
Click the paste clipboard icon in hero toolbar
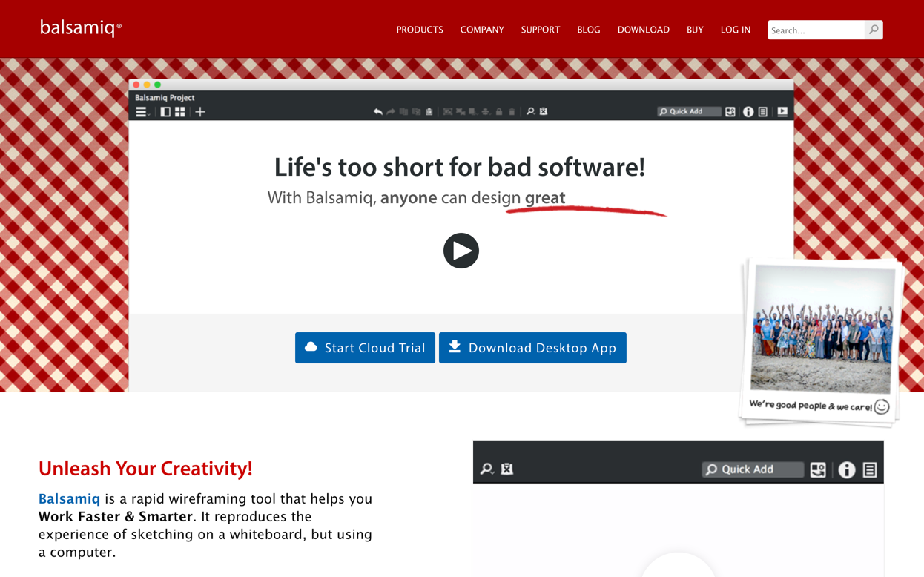tap(429, 111)
